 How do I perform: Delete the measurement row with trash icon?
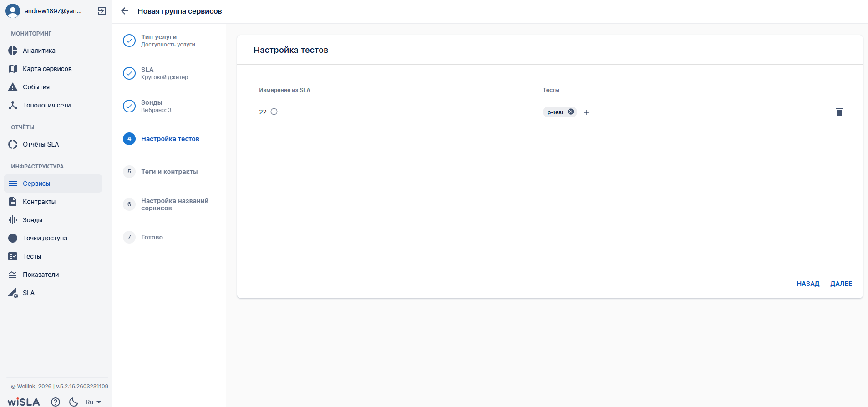pos(839,112)
